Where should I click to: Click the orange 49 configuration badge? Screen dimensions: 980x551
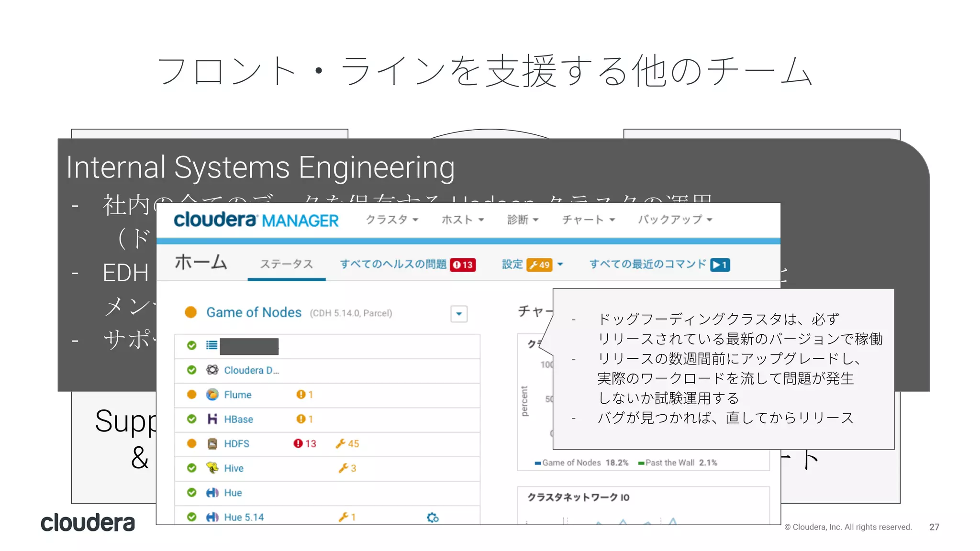pos(539,265)
